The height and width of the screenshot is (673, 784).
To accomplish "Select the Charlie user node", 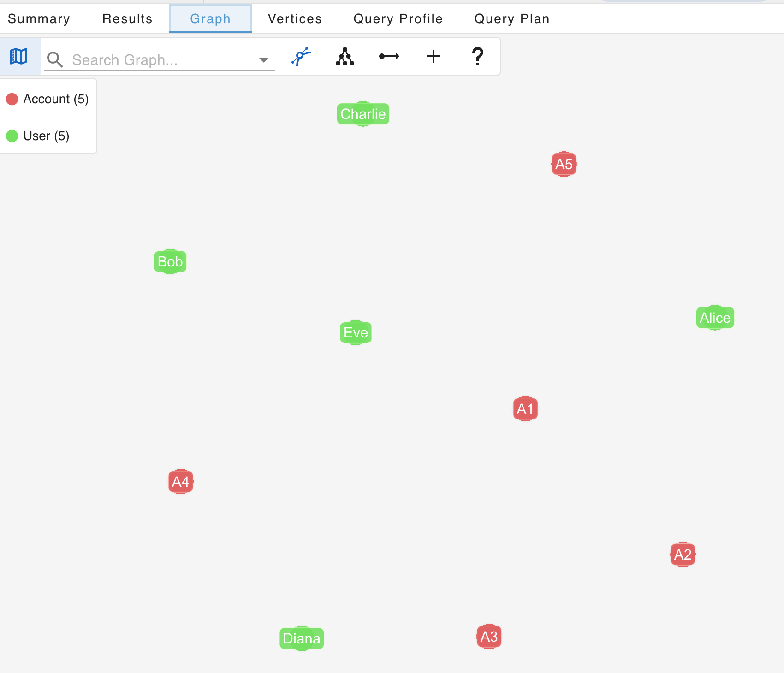I will [363, 114].
